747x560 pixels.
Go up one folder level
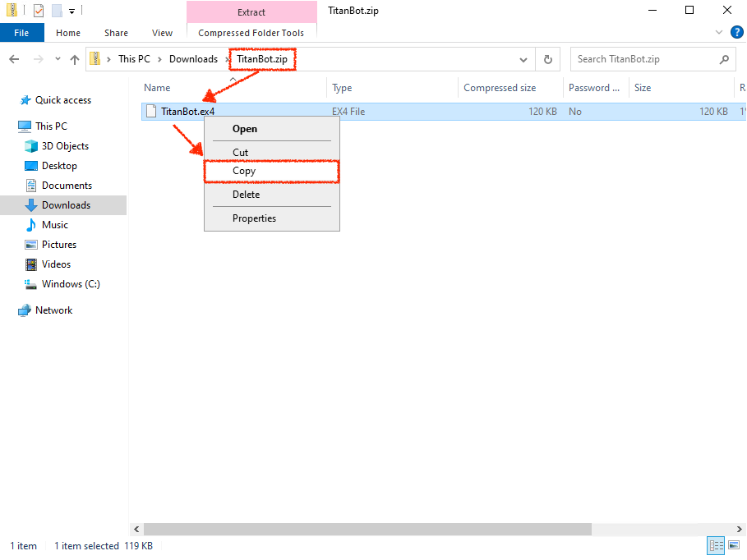coord(75,59)
